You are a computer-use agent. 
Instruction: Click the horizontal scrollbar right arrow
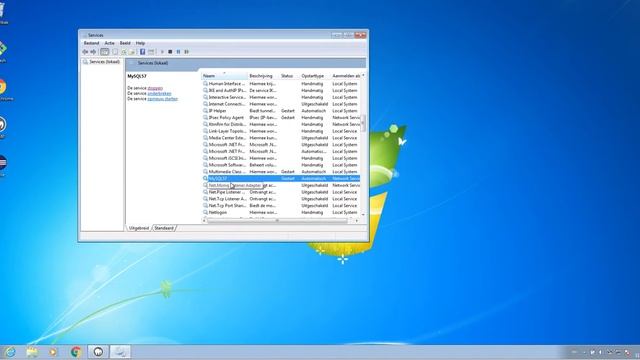pyautogui.click(x=357, y=220)
